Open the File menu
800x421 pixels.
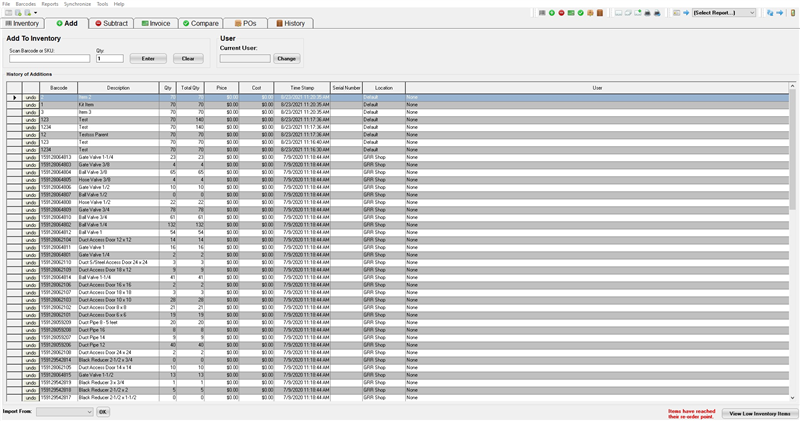click(x=6, y=4)
